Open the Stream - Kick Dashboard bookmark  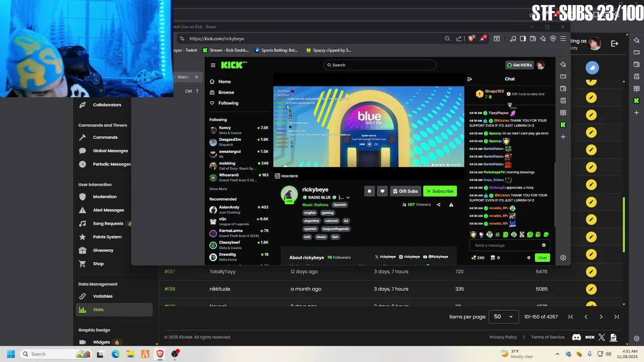[x=225, y=50]
